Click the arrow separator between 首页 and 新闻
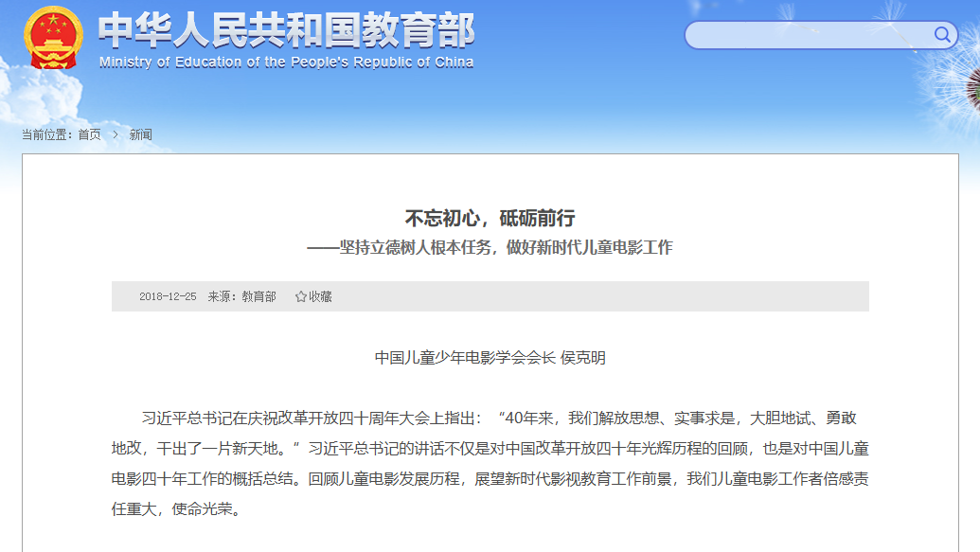This screenshot has width=980, height=552. (117, 135)
